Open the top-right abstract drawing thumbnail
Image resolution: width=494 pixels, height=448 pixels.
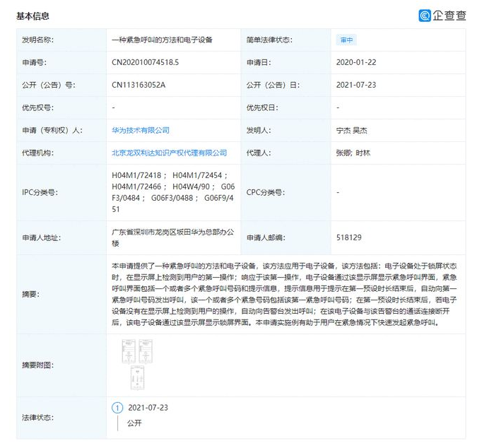[x=146, y=350]
